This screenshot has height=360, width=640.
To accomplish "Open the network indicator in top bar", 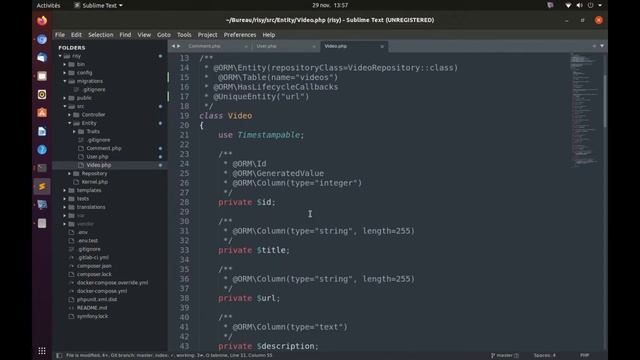I will click(568, 5).
